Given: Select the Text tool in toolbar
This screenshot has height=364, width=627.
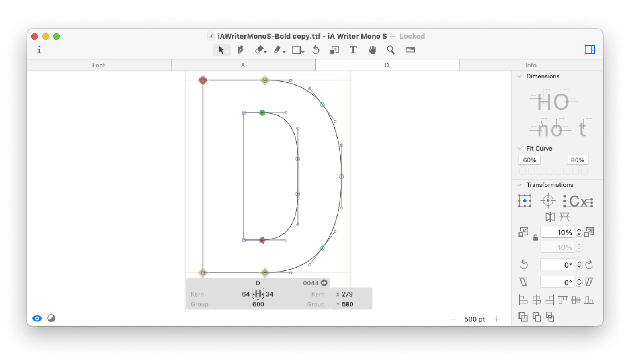Looking at the screenshot, I should tap(353, 50).
